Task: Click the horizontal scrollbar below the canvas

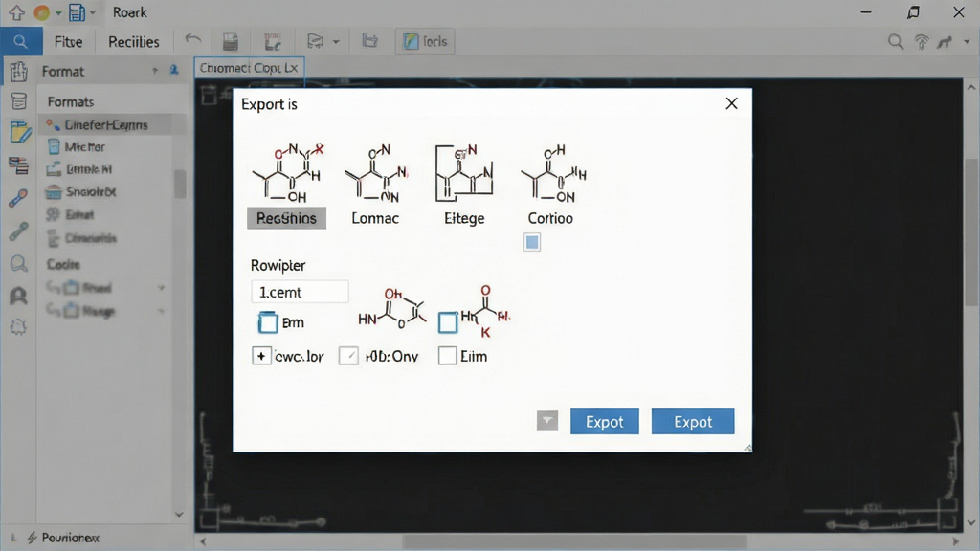Action: click(575, 541)
